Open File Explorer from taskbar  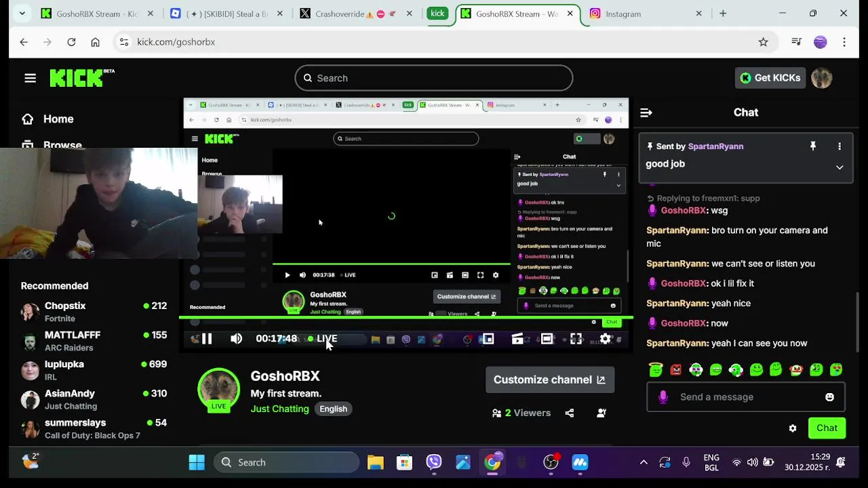[376, 463]
